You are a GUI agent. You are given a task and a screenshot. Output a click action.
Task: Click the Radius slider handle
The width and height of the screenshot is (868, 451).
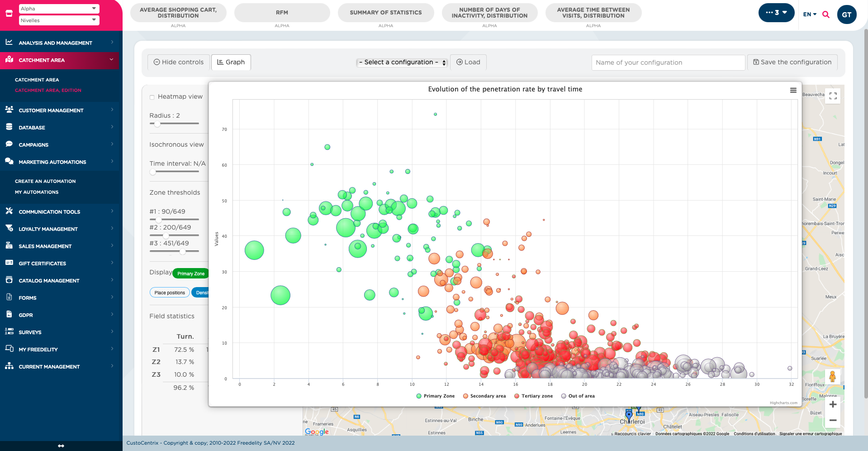tap(157, 124)
